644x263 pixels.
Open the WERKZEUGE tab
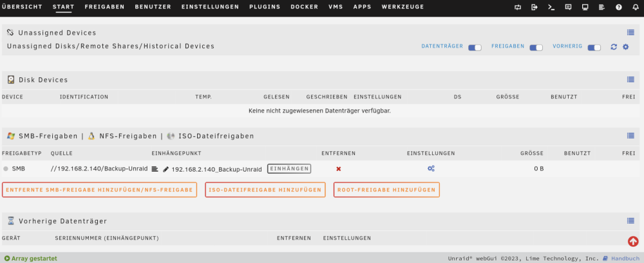pos(403,7)
